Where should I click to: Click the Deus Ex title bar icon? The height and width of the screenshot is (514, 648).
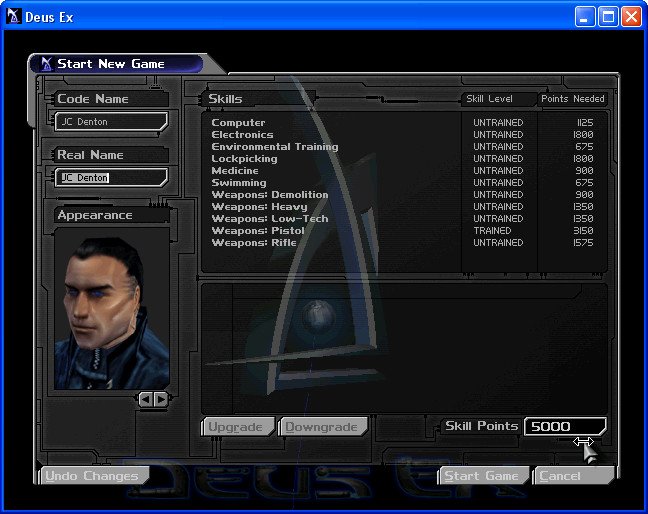[14, 17]
